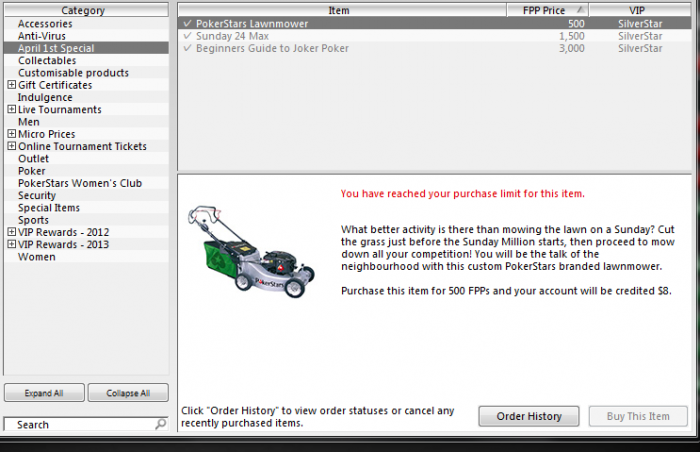Click the checkmark beside PokerStars Lawnmower
The image size is (700, 452).
tap(188, 23)
